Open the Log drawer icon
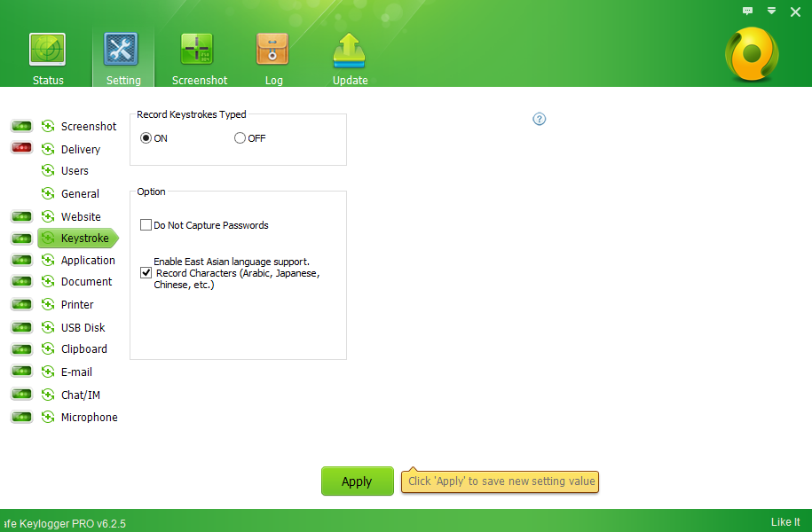The width and height of the screenshot is (812, 532). (273, 50)
